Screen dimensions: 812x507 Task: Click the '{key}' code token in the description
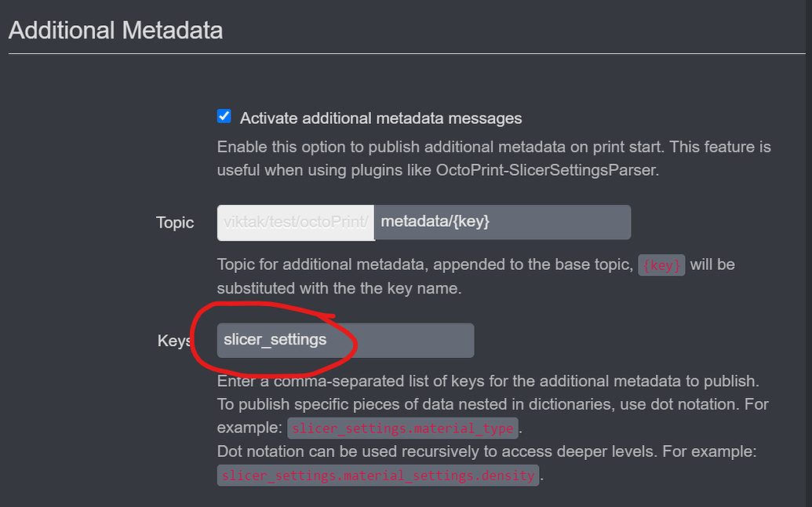[661, 264]
